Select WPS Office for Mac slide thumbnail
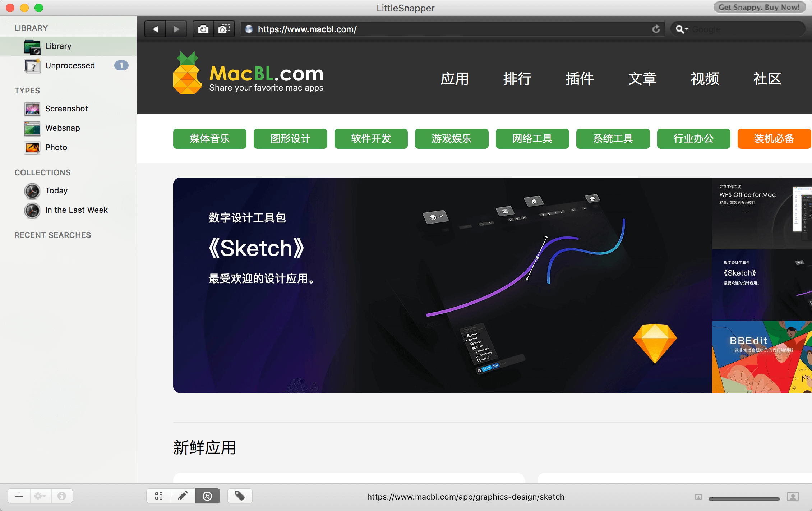This screenshot has width=812, height=511. click(x=762, y=213)
